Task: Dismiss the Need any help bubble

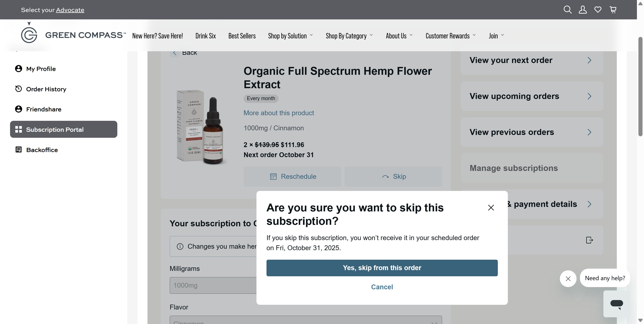Action: [568, 279]
